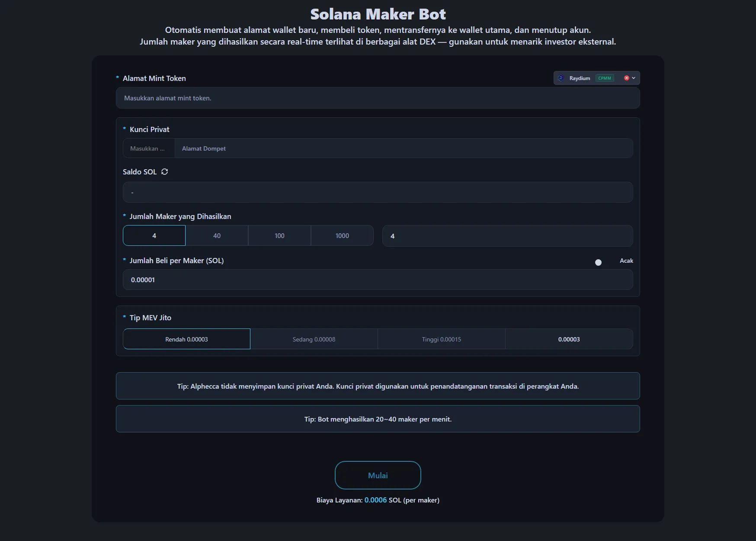Refresh the Saldo SOL balance
This screenshot has width=756, height=541.
[x=164, y=172]
